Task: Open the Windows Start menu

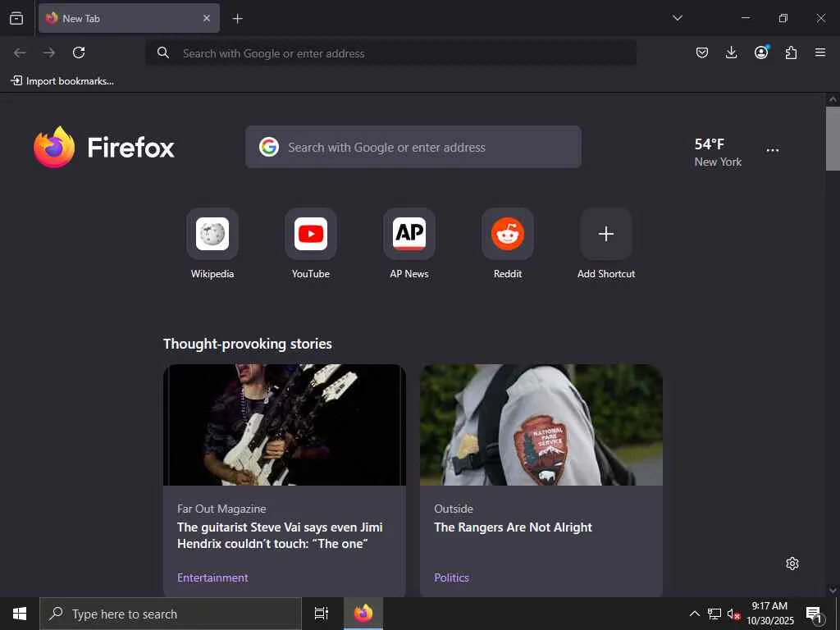Action: [20, 614]
